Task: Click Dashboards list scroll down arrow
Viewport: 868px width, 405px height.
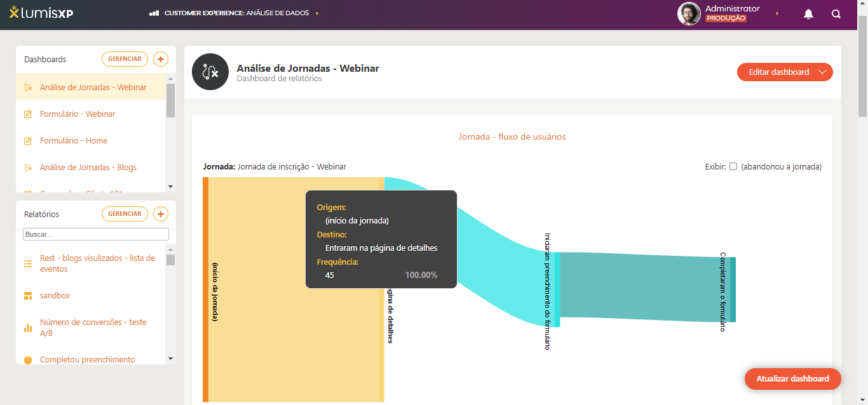Action: 170,187
